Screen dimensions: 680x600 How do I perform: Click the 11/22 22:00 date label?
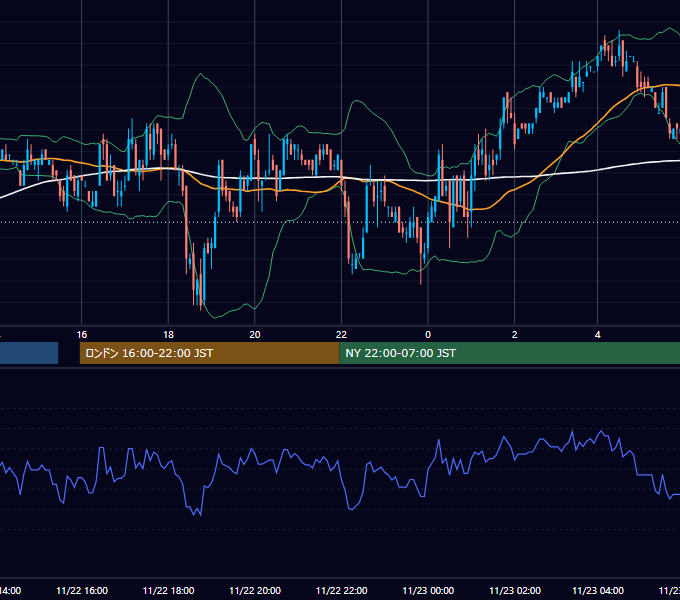point(341,590)
